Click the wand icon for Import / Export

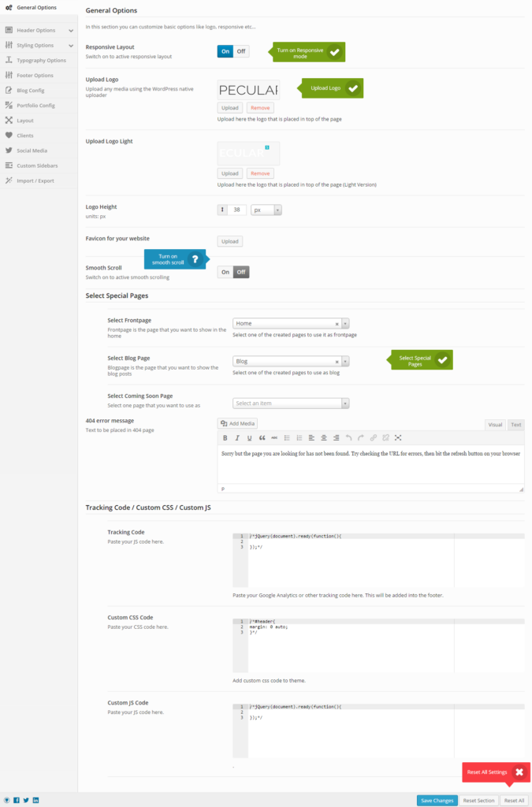[x=9, y=180]
